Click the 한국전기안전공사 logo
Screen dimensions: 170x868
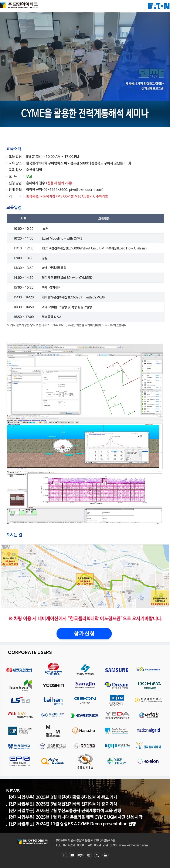click(x=85, y=670)
